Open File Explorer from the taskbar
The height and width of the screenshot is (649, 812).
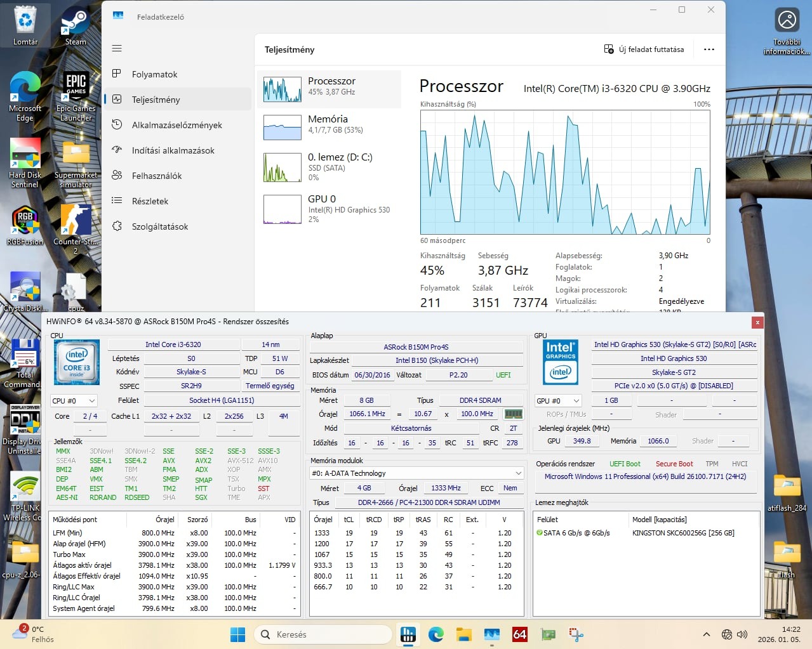click(x=464, y=634)
